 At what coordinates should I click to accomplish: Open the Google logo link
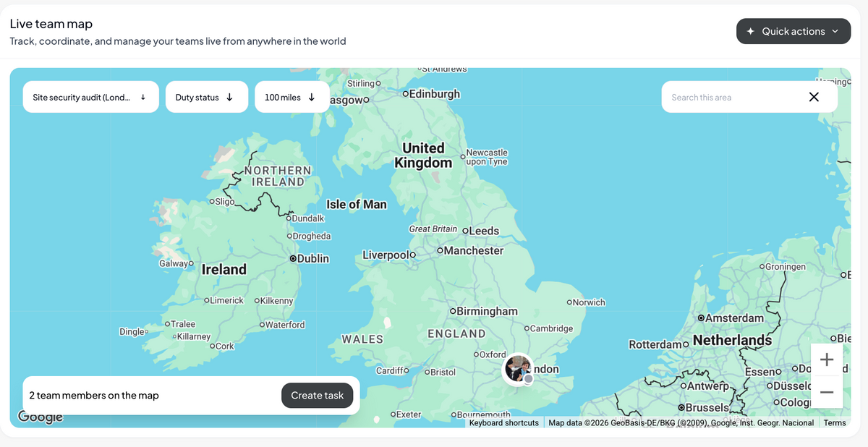pos(40,417)
